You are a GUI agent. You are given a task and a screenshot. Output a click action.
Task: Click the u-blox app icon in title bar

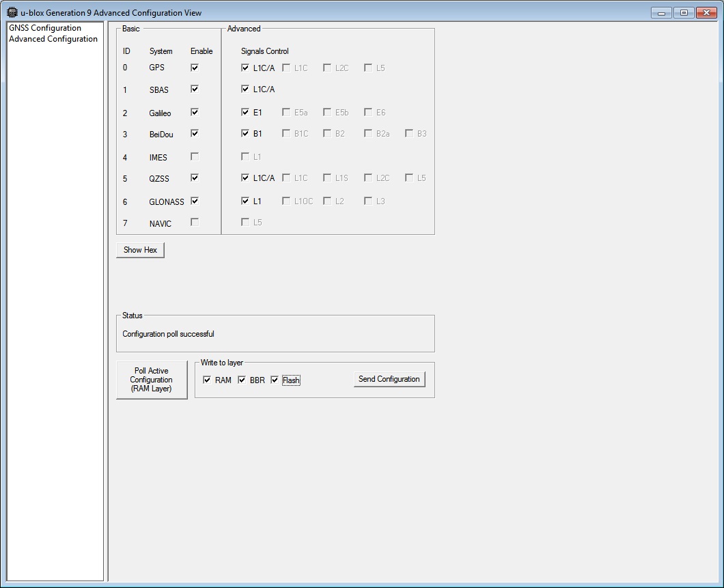point(12,12)
